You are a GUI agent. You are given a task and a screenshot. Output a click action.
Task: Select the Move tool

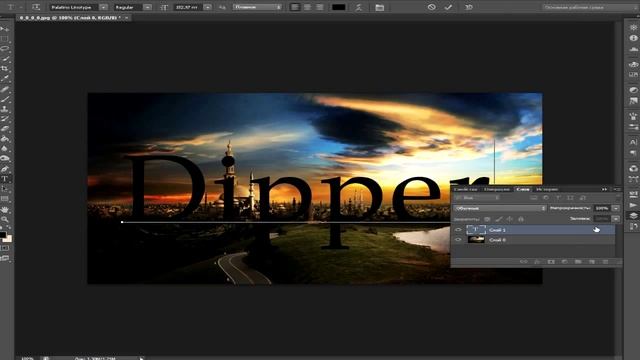(x=5, y=29)
